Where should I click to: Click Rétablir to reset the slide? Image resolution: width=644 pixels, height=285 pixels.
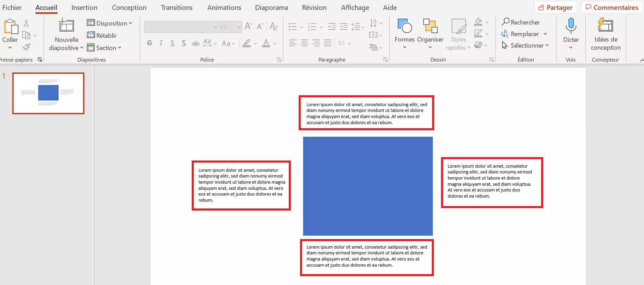(102, 35)
